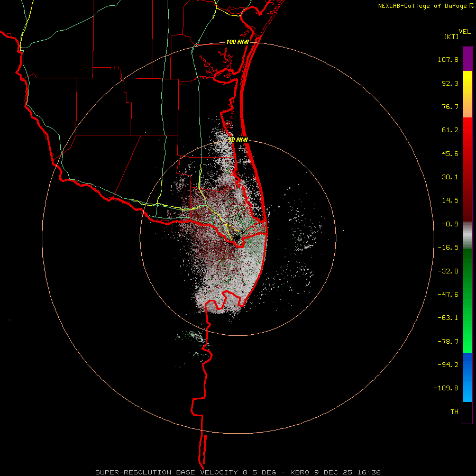Click the 45.6 legend value
The width and height of the screenshot is (476, 476).
pos(450,153)
